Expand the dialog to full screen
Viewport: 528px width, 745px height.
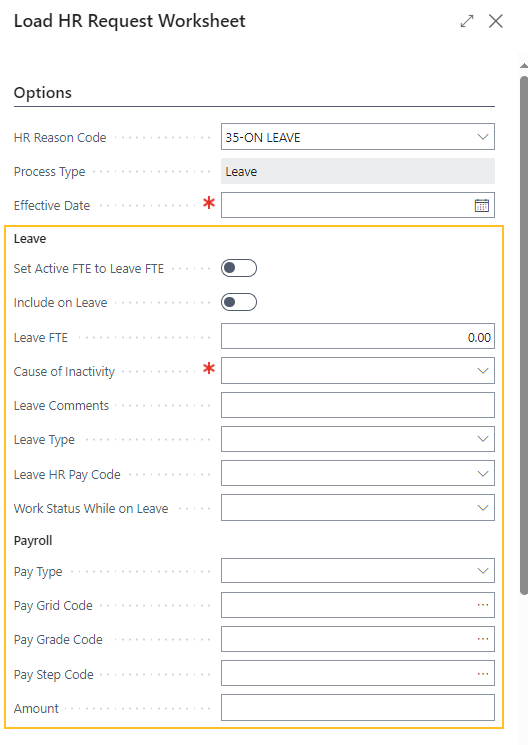[x=467, y=21]
